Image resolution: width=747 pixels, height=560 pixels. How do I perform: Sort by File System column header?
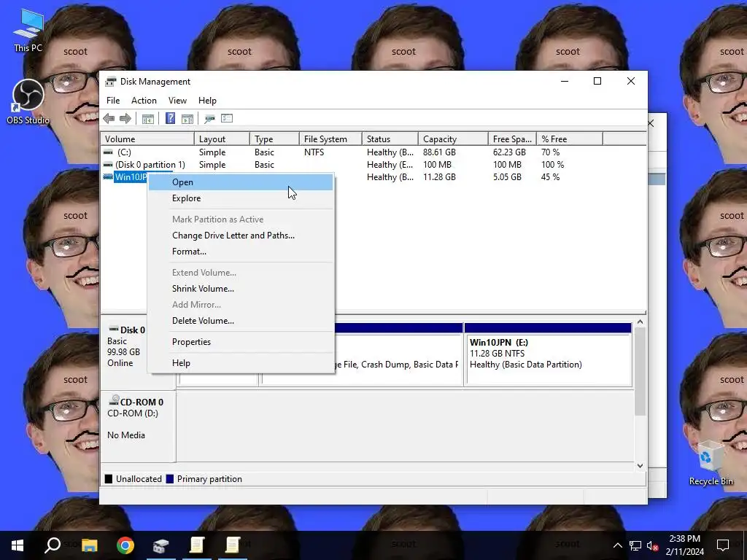click(330, 139)
